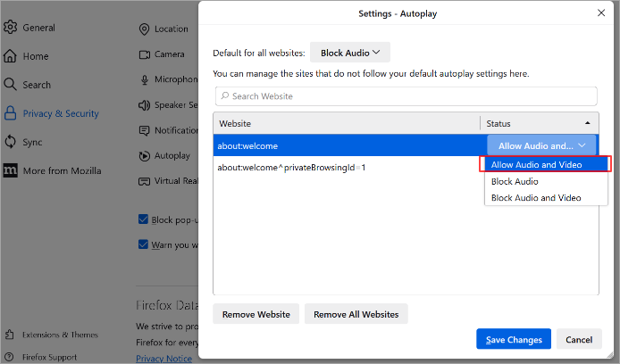
Task: Toggle the Block pop-up windows checkbox
Action: [143, 219]
